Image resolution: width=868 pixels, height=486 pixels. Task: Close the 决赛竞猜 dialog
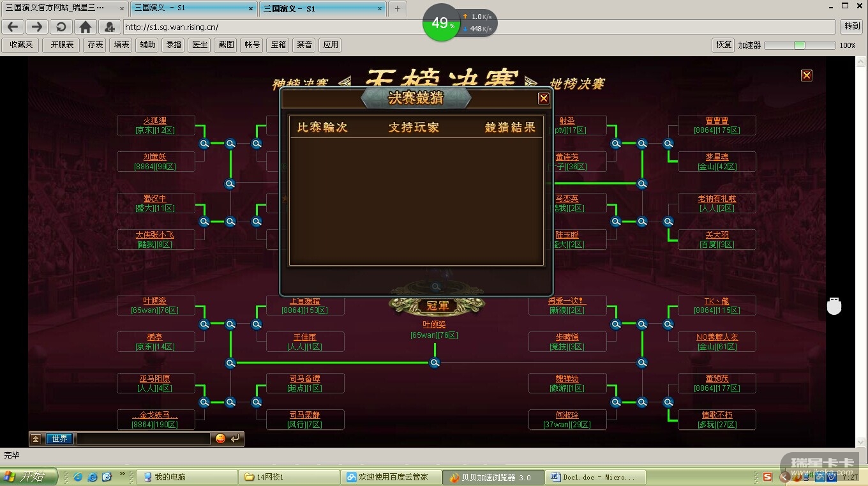tap(544, 98)
